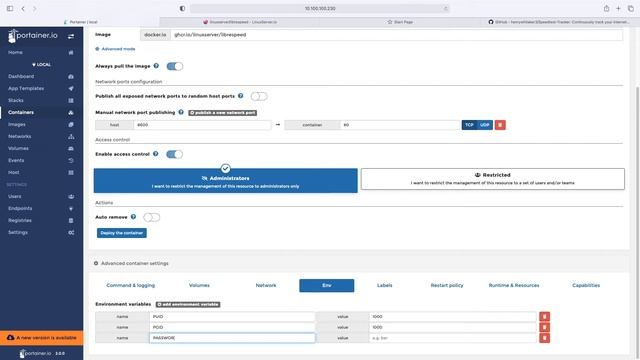Click the Networks sitemap icon
Screen dimensions: 640x360
coord(71,136)
